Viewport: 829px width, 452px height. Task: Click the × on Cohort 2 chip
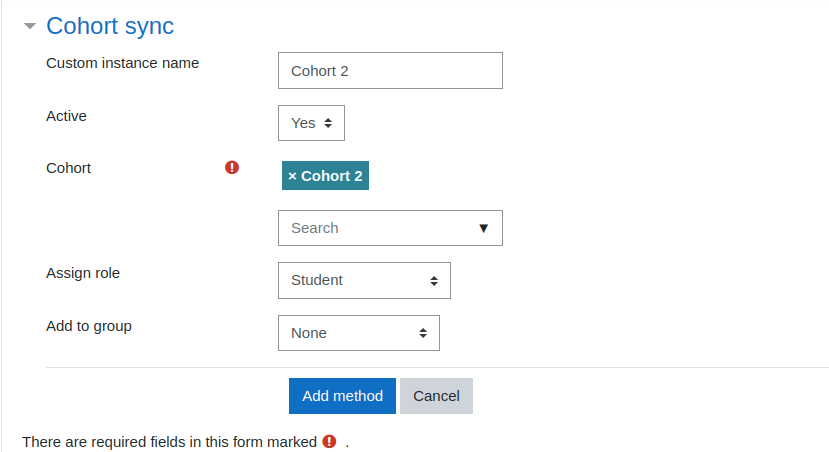[292, 176]
